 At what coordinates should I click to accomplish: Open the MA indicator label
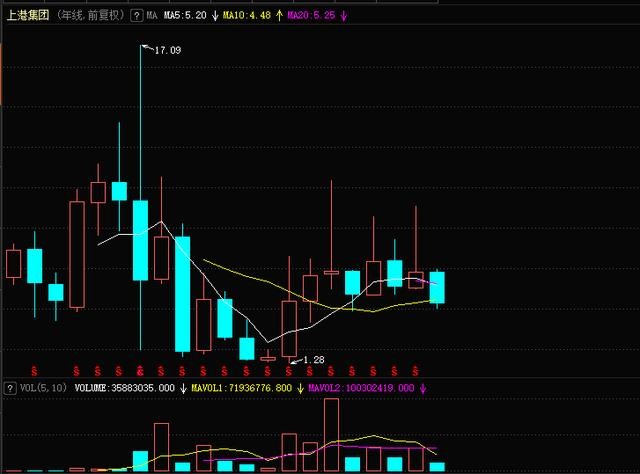coord(152,17)
